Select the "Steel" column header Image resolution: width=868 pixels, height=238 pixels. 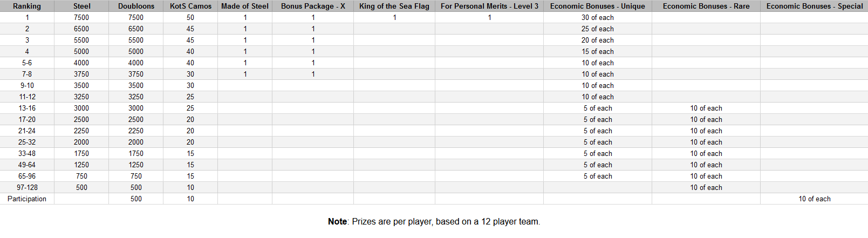pyautogui.click(x=81, y=6)
